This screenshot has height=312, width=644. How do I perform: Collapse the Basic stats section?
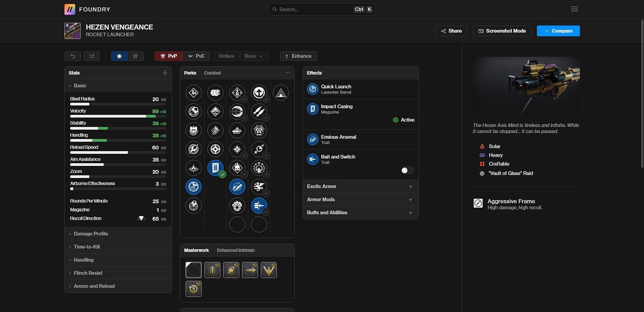pos(118,86)
